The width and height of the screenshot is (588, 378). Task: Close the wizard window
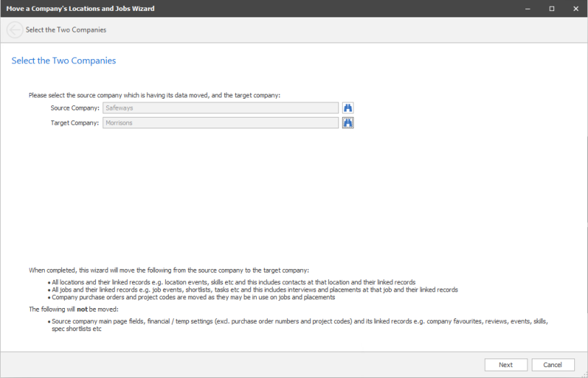click(x=575, y=9)
